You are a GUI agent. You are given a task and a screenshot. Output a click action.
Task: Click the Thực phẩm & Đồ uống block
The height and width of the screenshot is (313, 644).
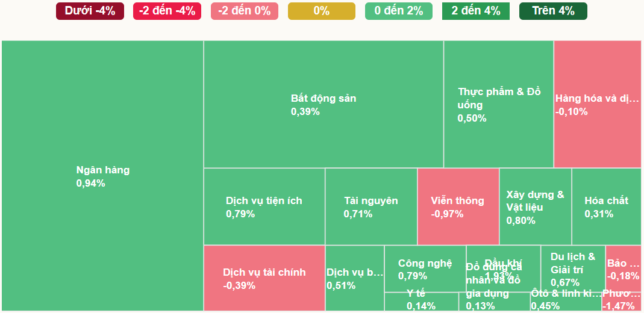tap(499, 104)
